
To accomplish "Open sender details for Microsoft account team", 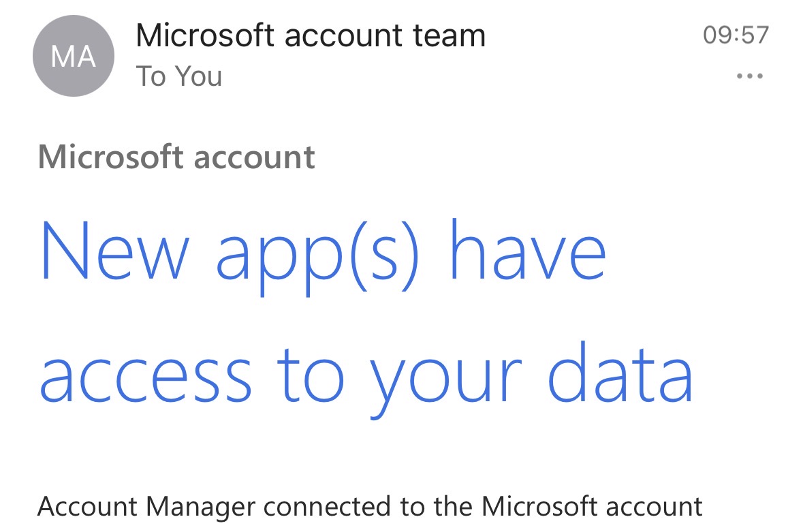I will point(311,35).
